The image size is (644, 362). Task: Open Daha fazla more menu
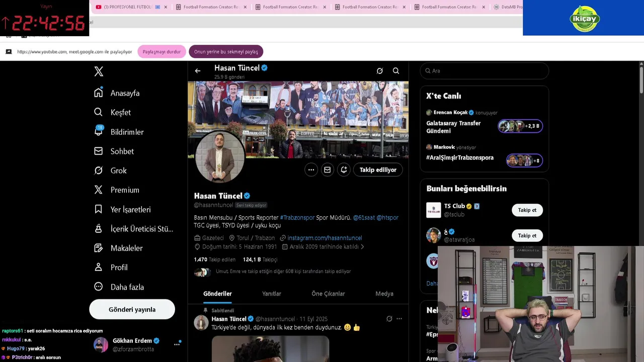click(119, 287)
